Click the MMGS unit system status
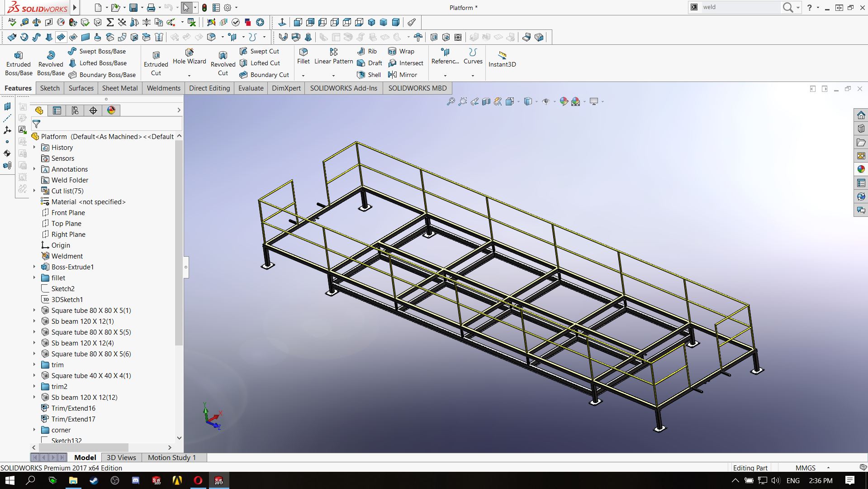Screen dimensions: 868x489 [805, 468]
